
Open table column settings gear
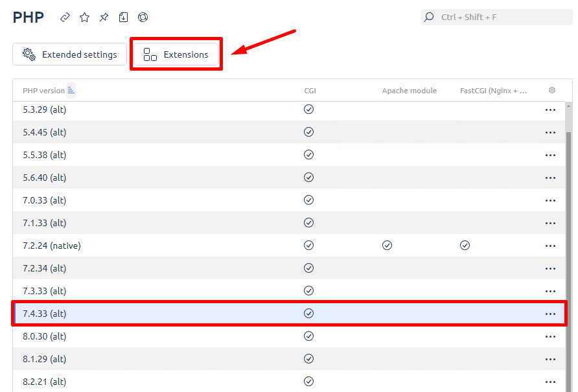[x=552, y=90]
